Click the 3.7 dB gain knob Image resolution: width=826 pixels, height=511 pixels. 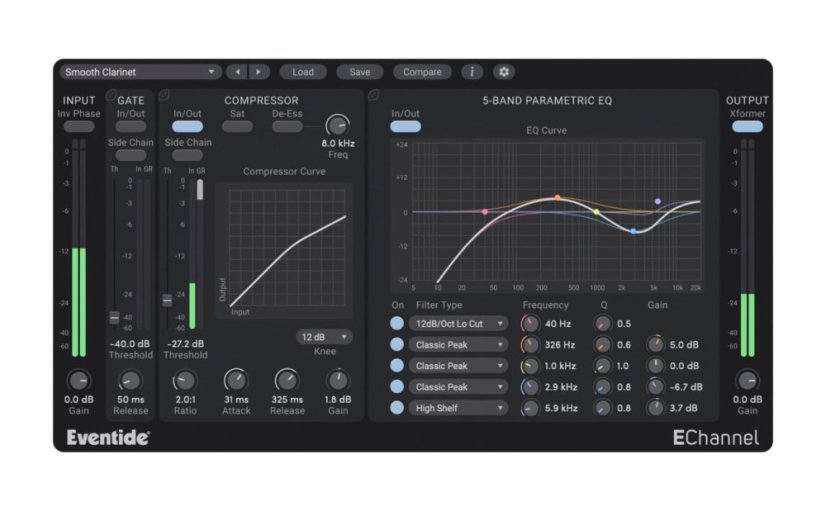pyautogui.click(x=656, y=408)
